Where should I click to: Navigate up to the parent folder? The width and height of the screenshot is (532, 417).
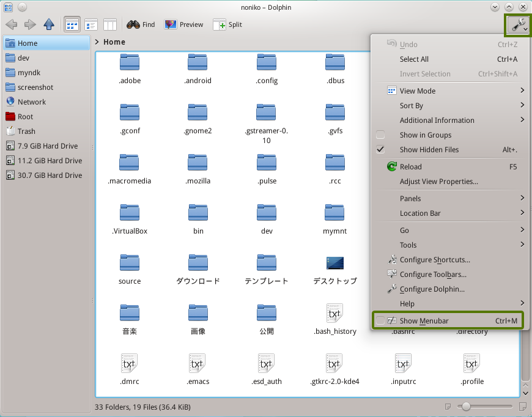[49, 24]
